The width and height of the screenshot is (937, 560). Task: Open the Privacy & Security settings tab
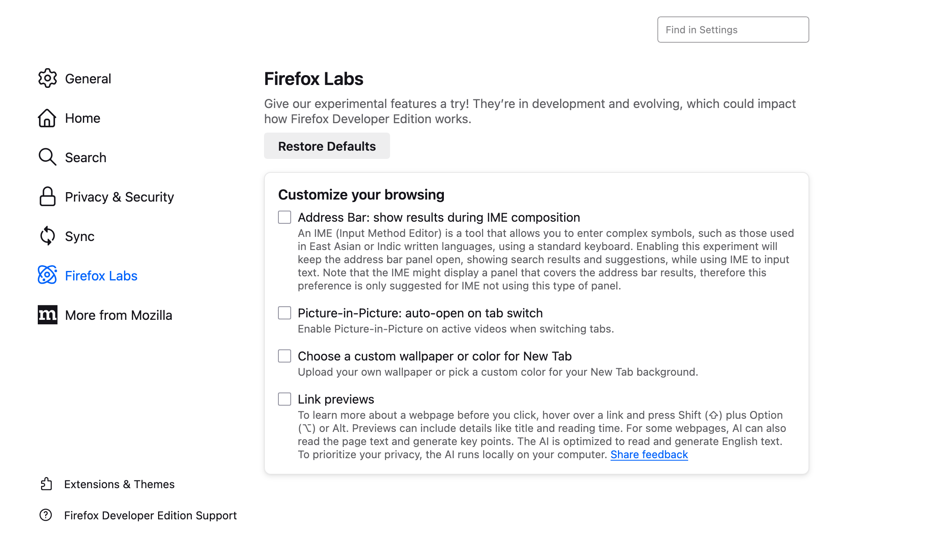pyautogui.click(x=119, y=197)
